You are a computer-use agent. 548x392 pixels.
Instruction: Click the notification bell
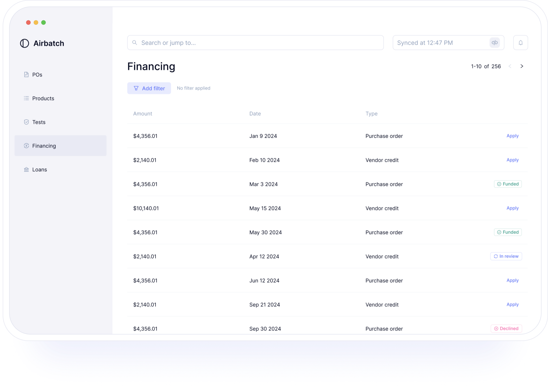(520, 42)
